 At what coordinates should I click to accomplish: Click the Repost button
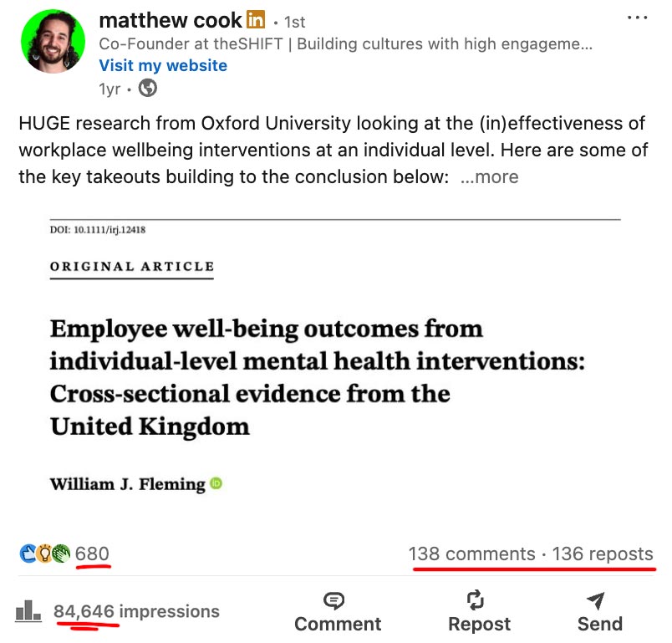479,612
